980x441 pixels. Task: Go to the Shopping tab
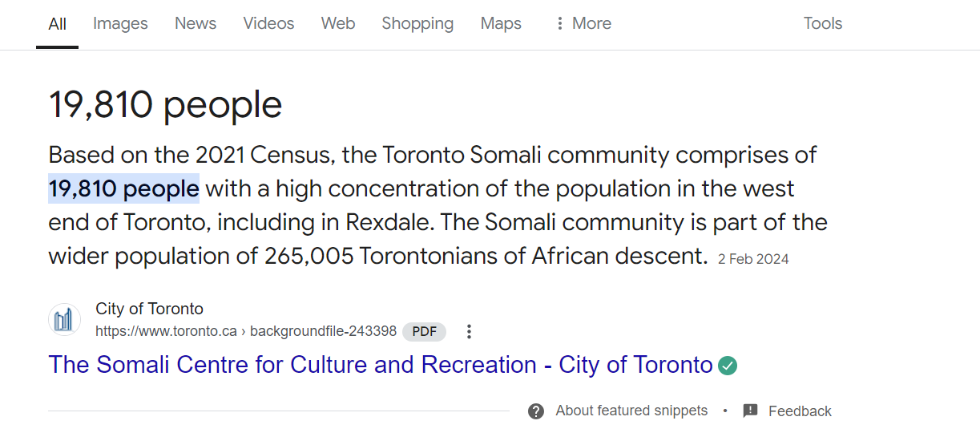coord(417,23)
